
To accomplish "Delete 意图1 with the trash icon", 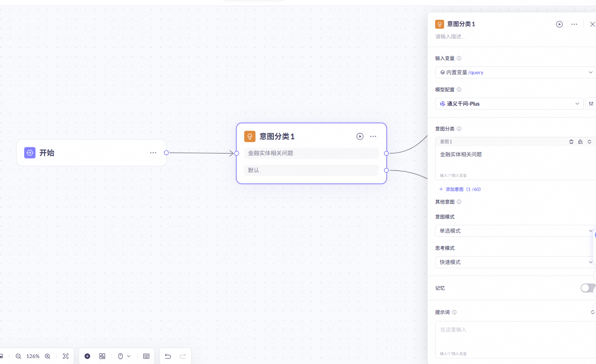I will [571, 142].
